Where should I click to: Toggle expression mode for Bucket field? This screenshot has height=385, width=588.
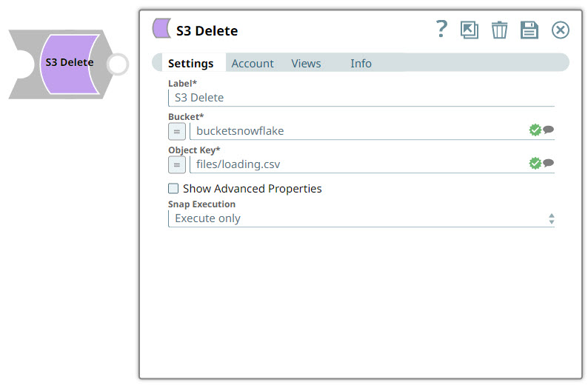pyautogui.click(x=177, y=131)
